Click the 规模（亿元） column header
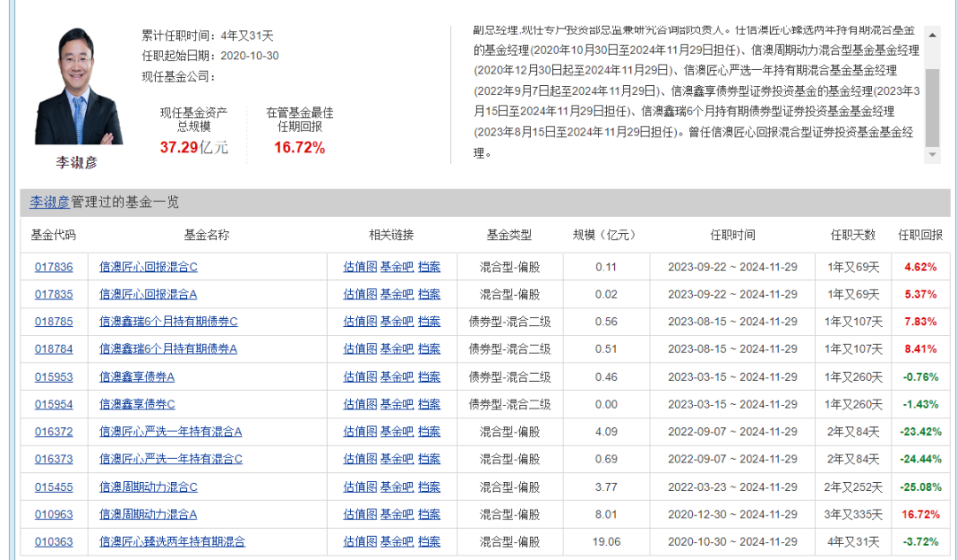The image size is (957, 560). [605, 235]
